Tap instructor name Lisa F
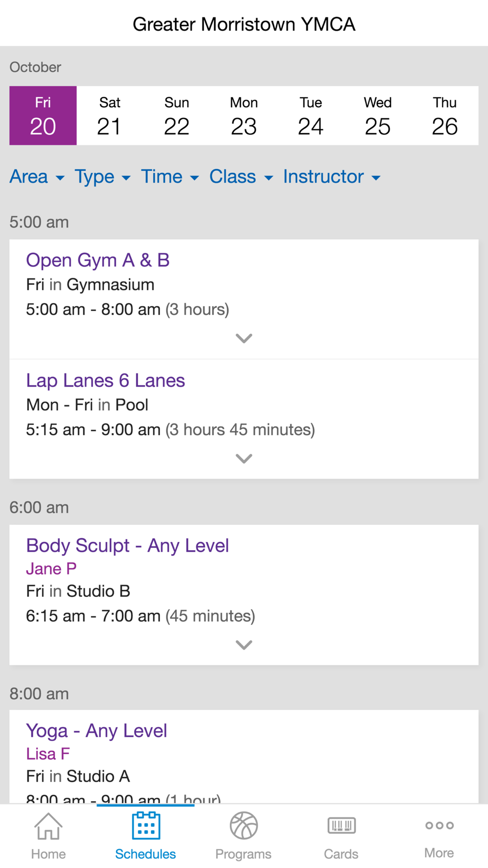The image size is (488, 868). coord(48,754)
